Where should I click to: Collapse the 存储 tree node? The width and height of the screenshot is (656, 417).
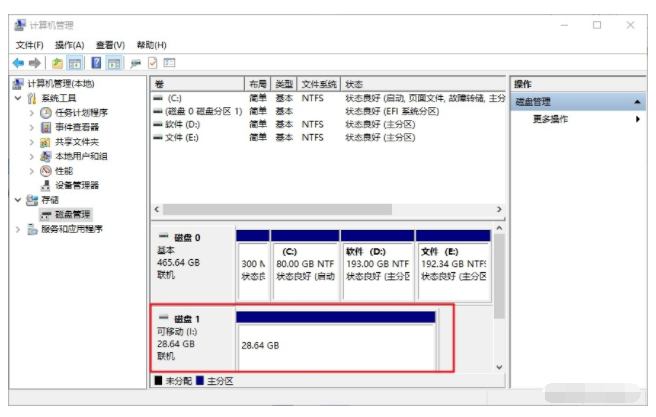coord(19,200)
